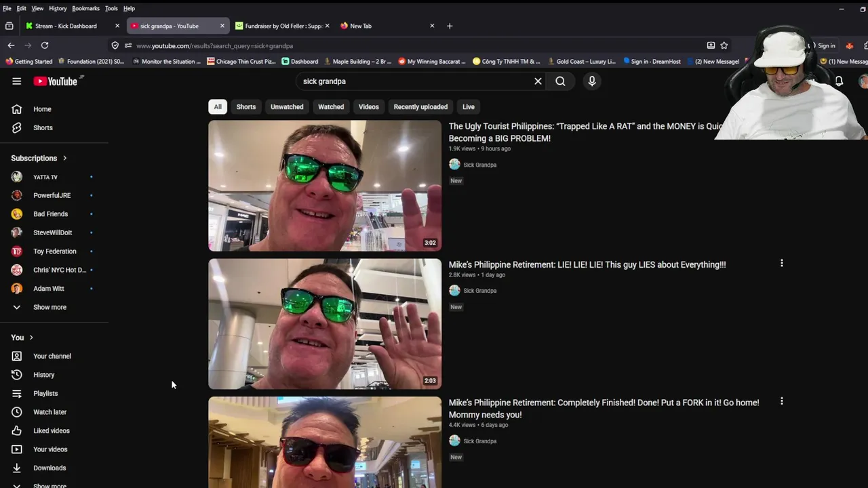Screen dimensions: 868x488
Task: Close the Fundraiser by Old Feller tab
Action: tap(327, 26)
